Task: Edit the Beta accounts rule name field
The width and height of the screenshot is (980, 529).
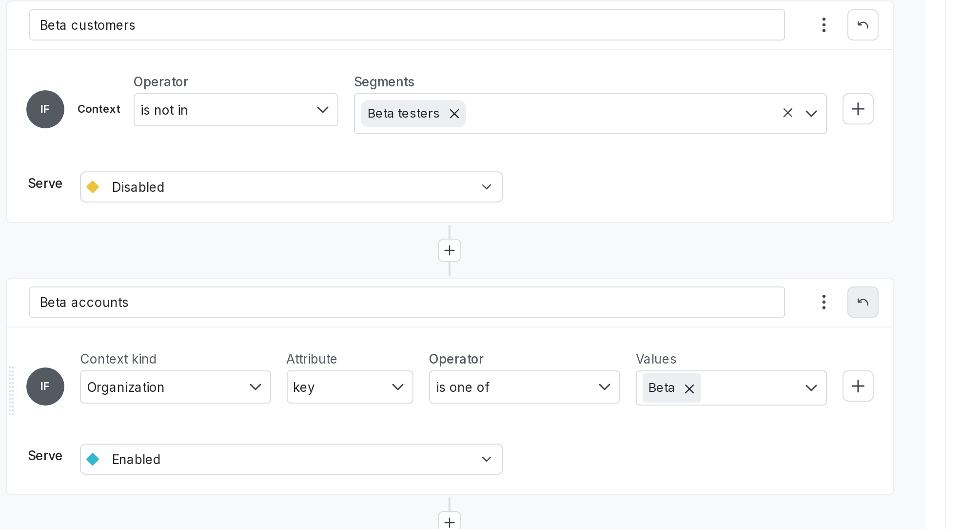Action: 407,302
